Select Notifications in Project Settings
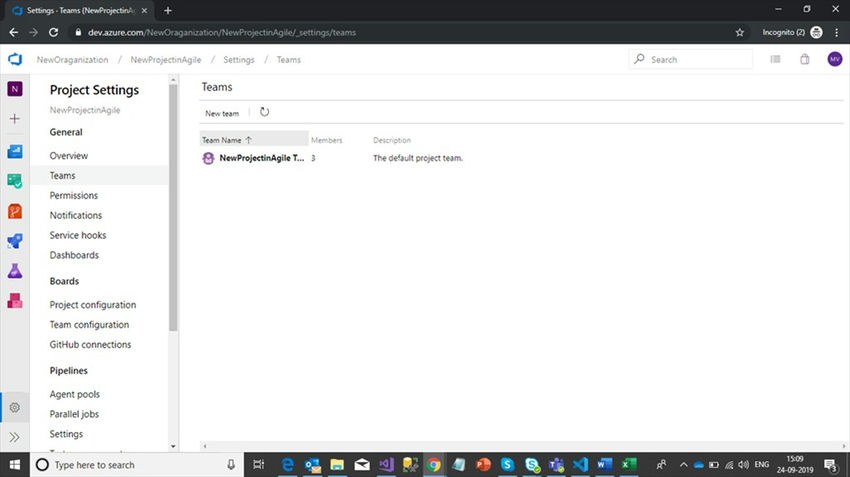 pyautogui.click(x=76, y=215)
